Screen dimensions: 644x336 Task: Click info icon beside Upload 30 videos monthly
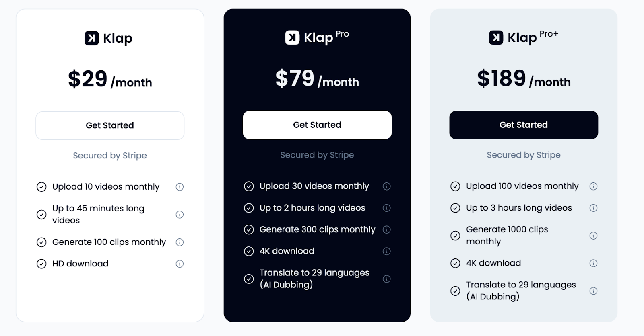pyautogui.click(x=386, y=186)
